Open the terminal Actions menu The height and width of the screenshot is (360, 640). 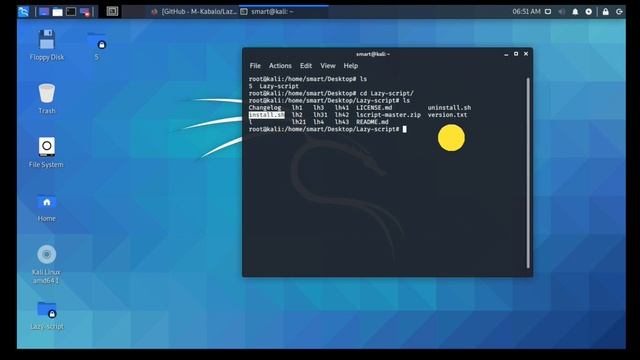280,66
